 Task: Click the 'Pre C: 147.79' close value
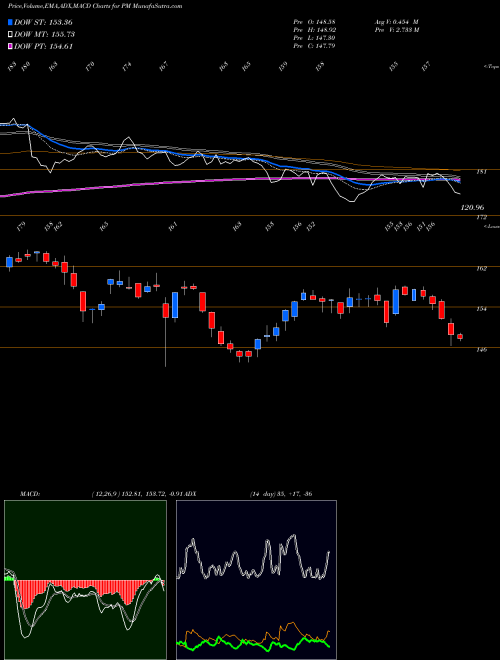pyautogui.click(x=314, y=46)
